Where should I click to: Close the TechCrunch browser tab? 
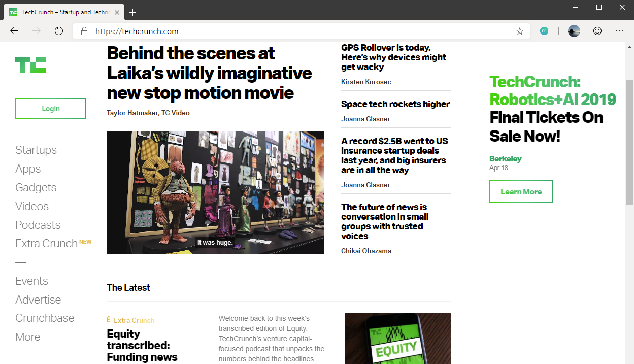pos(116,12)
